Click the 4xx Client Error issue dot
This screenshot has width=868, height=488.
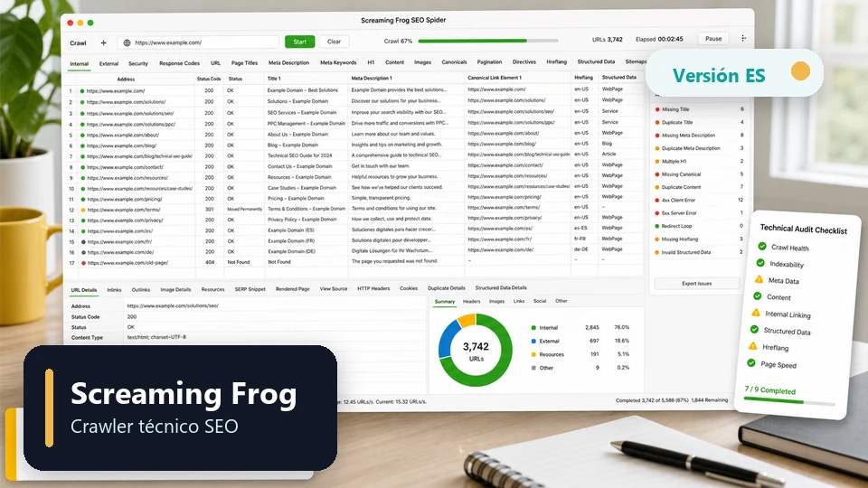pyautogui.click(x=657, y=201)
